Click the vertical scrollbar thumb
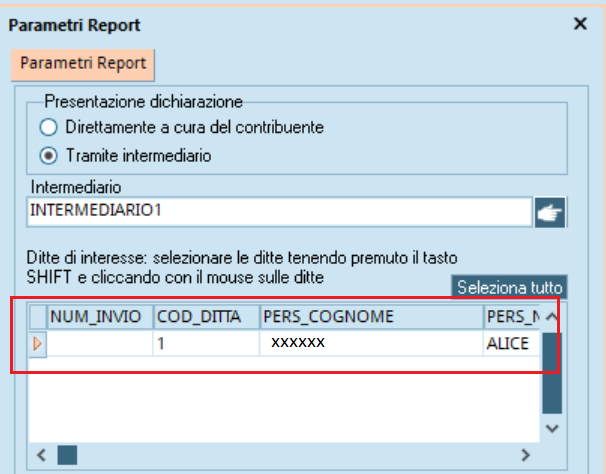Screen dimensions: 606x474 click(x=552, y=373)
